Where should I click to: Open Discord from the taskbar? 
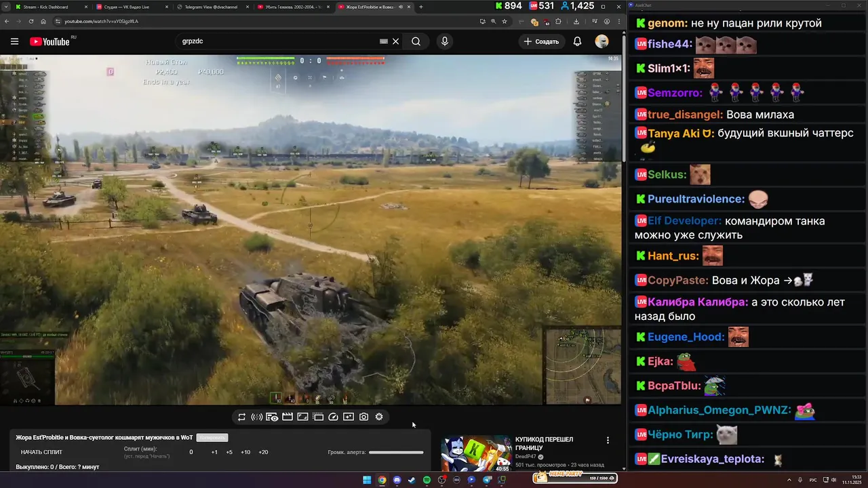pos(397,480)
